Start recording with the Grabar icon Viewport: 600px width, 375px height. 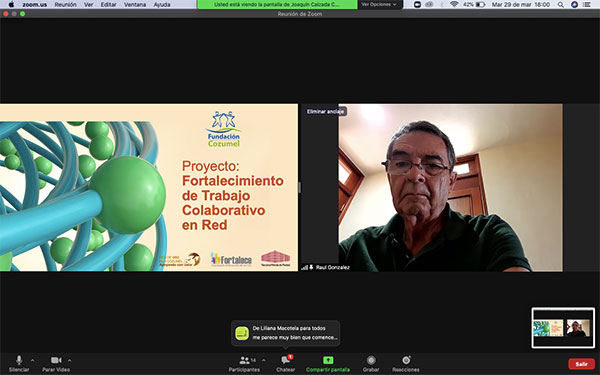pyautogui.click(x=371, y=360)
